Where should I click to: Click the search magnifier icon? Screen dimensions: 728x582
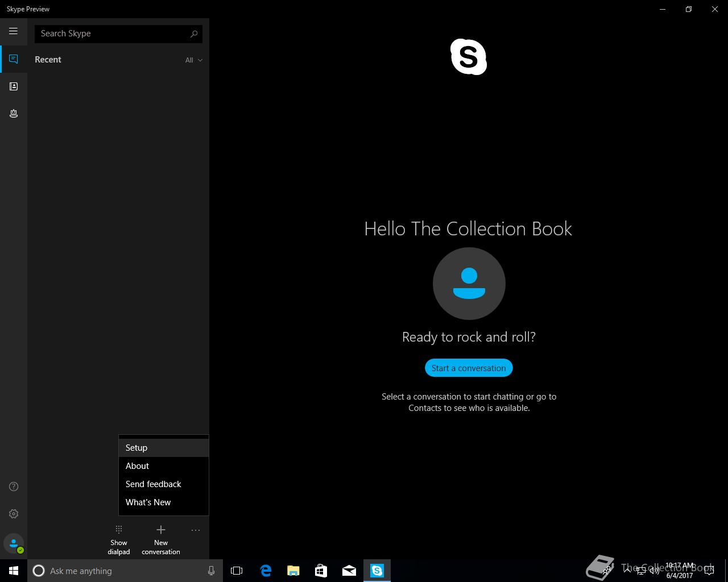(x=194, y=34)
